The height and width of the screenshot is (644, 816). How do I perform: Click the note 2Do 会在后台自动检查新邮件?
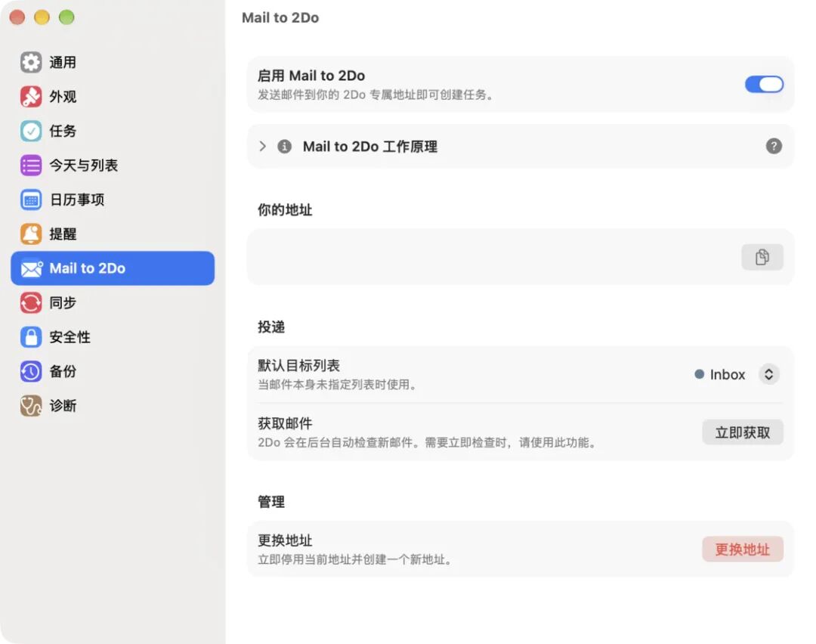tap(427, 442)
